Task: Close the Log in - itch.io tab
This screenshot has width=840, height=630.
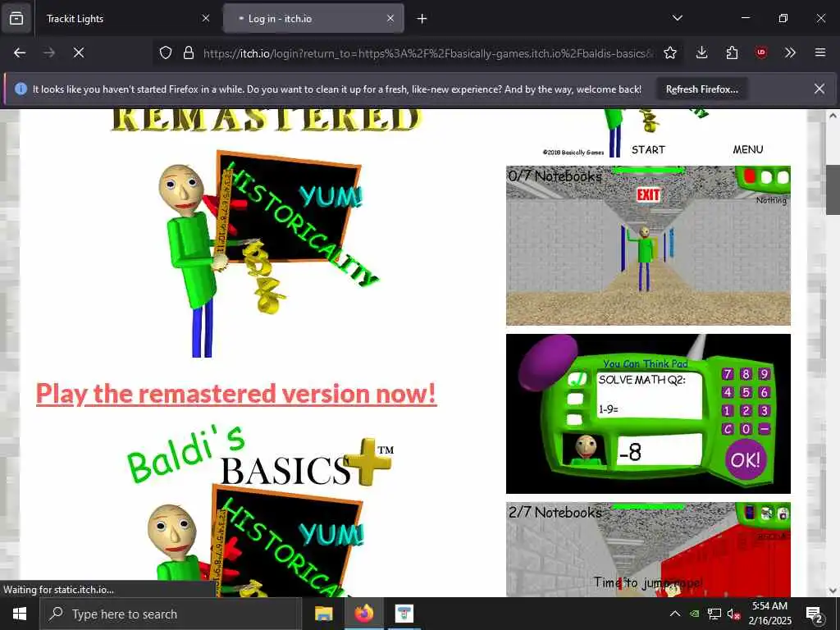Action: [390, 19]
